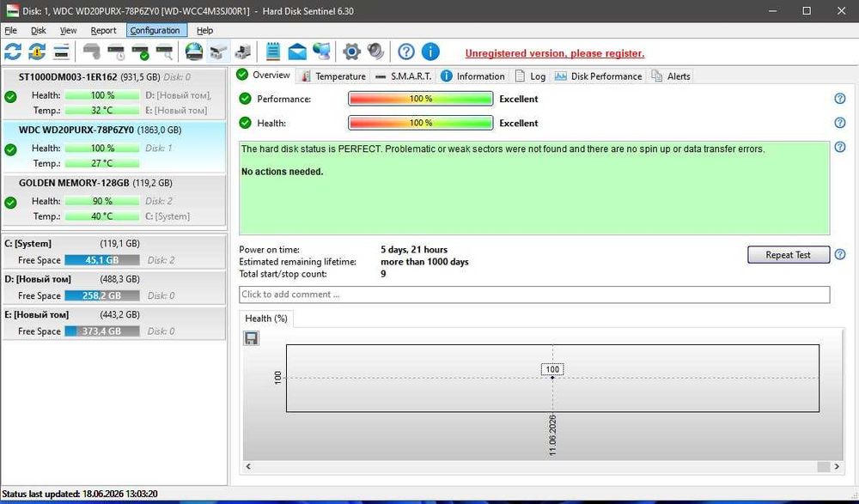Click the graph scroll right arrow

click(837, 466)
